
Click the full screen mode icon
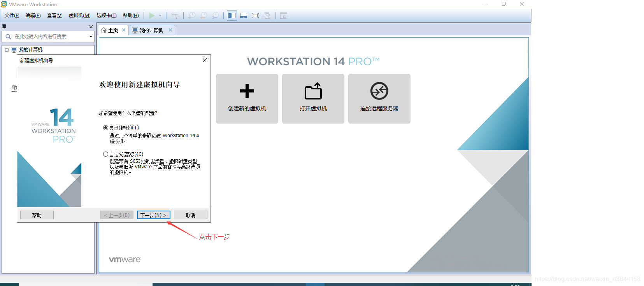[255, 16]
